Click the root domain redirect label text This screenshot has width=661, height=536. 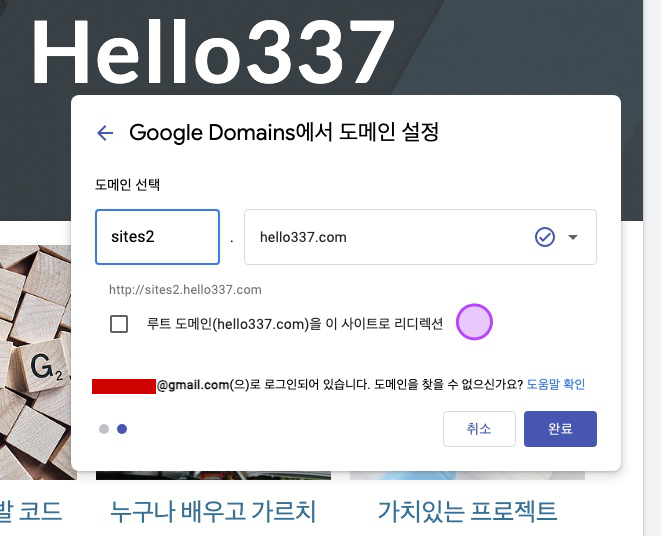[x=295, y=324]
